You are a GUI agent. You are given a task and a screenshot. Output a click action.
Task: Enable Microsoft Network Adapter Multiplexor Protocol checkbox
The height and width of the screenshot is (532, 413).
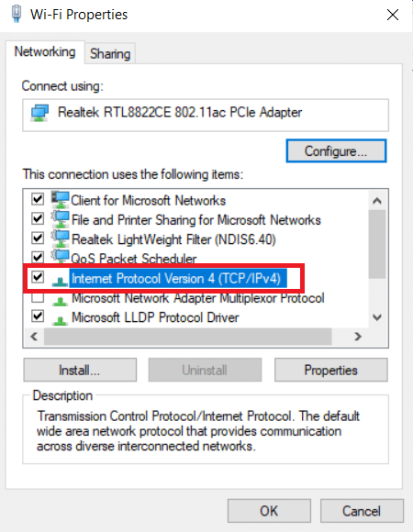coord(38,297)
